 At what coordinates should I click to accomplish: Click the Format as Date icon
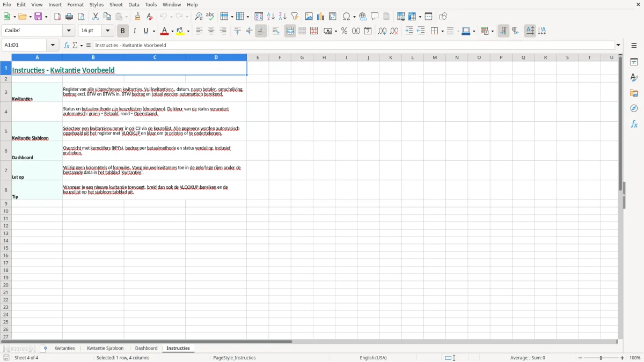click(x=368, y=31)
